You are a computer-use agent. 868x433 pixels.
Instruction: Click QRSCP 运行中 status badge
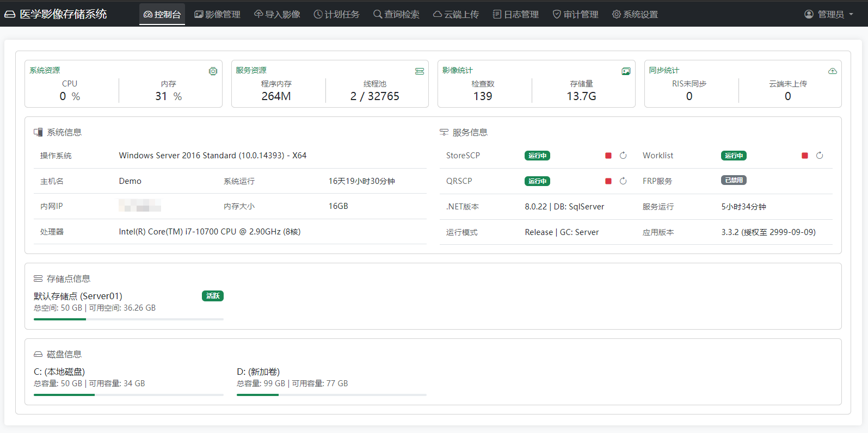pyautogui.click(x=537, y=181)
